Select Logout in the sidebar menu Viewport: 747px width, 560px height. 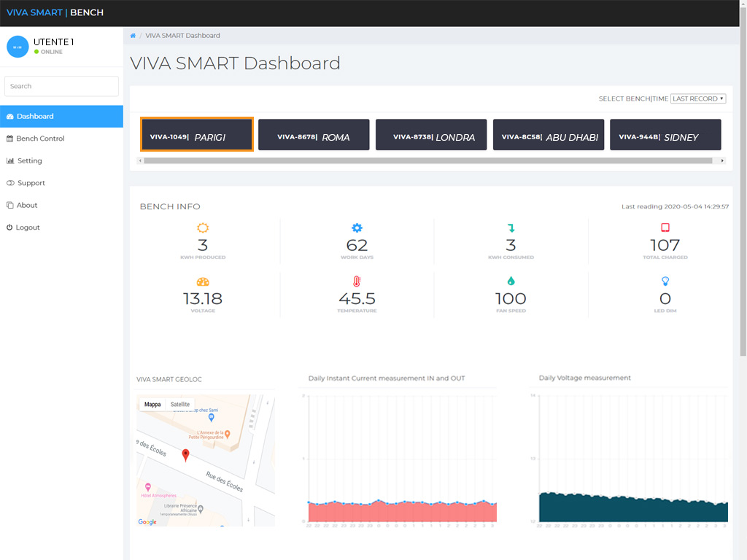tap(61, 227)
